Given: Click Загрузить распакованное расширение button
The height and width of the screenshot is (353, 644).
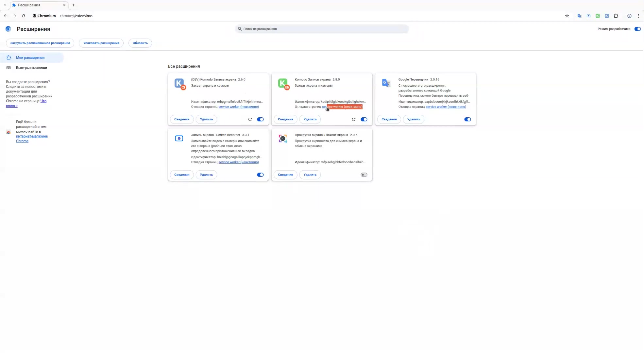Looking at the screenshot, I should tap(40, 43).
